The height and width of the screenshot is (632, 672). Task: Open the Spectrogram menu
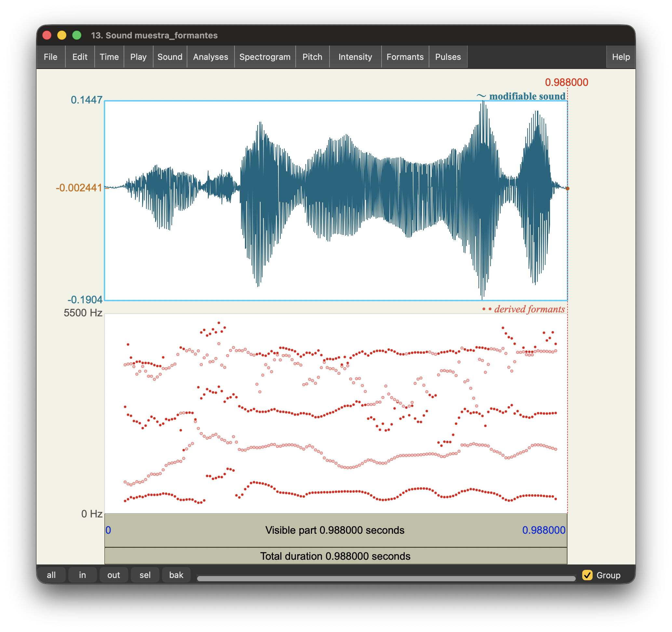[265, 57]
